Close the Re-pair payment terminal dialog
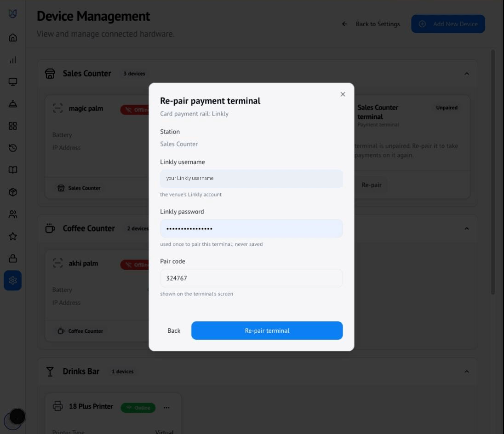The image size is (504, 434). [x=343, y=94]
